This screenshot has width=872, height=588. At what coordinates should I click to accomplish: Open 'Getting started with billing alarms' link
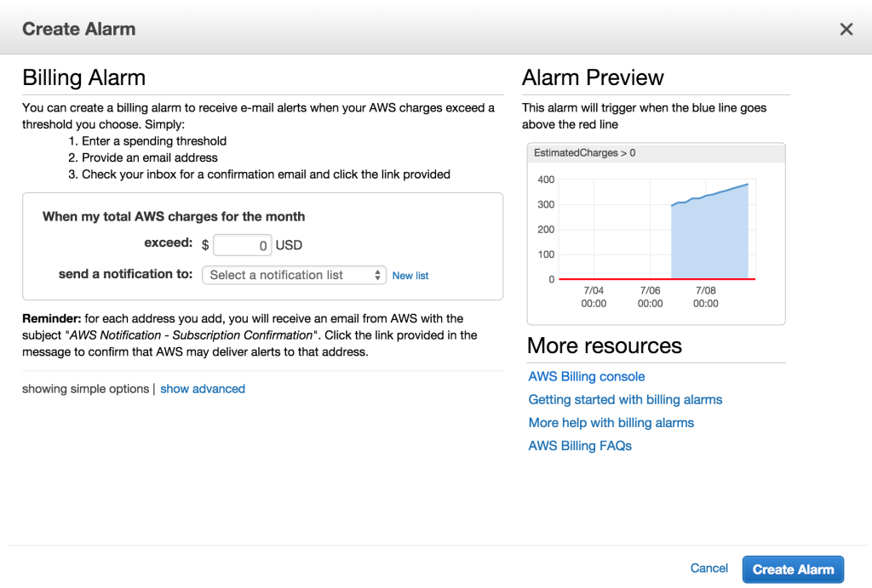tap(625, 400)
